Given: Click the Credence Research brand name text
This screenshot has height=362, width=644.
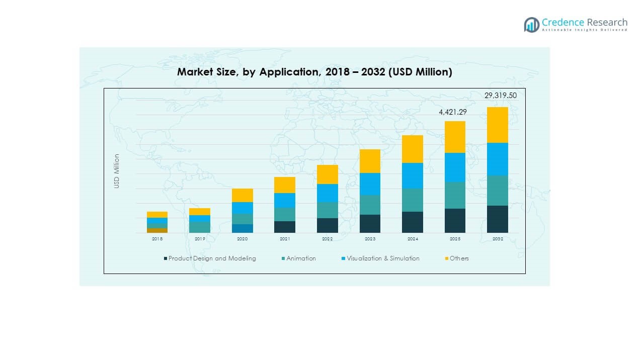Looking at the screenshot, I should [x=585, y=22].
